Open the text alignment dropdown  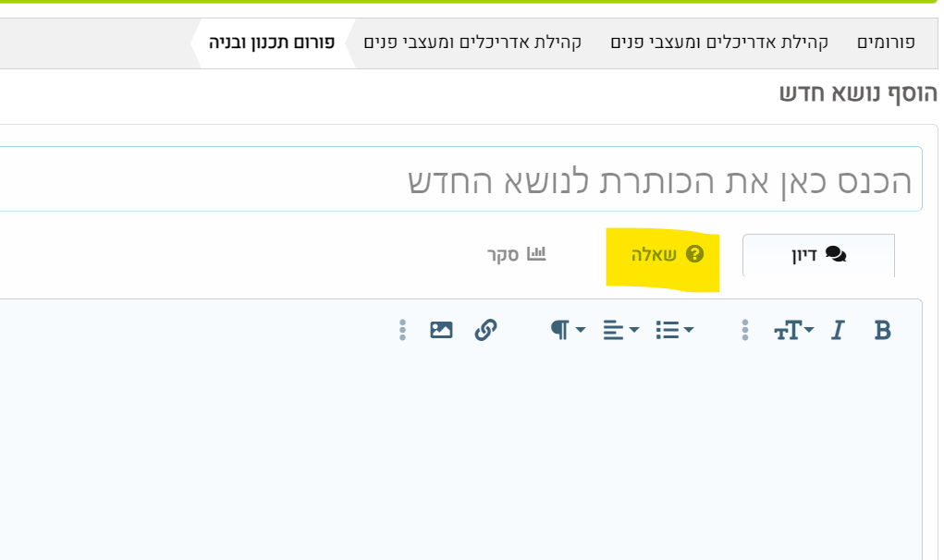coord(621,330)
